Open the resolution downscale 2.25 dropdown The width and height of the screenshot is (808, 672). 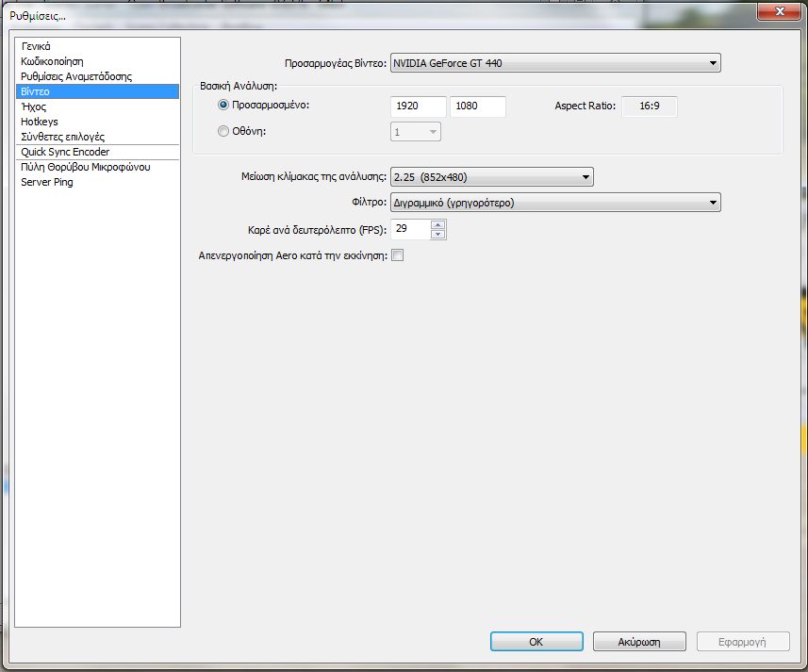(x=492, y=177)
